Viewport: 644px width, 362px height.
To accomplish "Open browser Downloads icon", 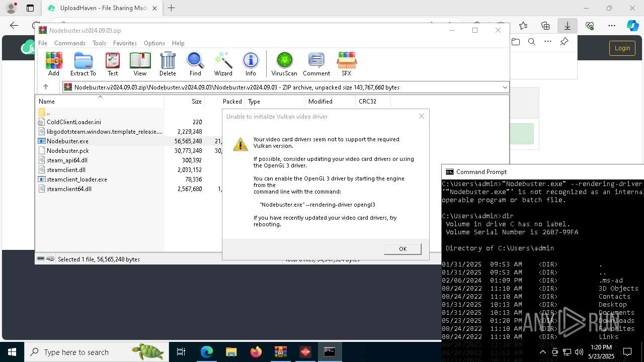I will click(x=567, y=25).
